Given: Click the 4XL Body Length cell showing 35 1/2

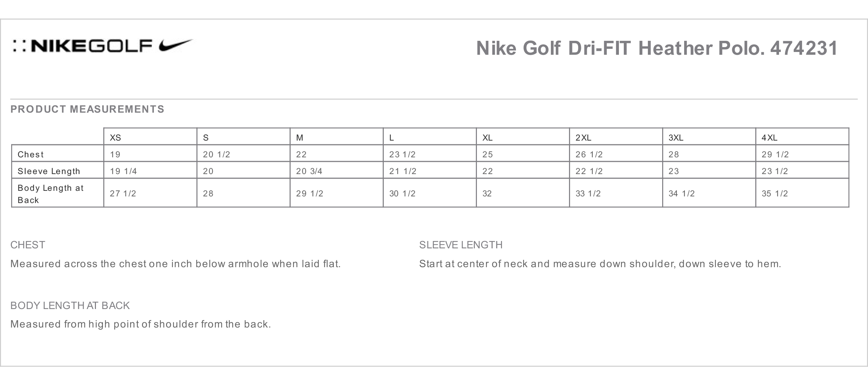Looking at the screenshot, I should 775,194.
